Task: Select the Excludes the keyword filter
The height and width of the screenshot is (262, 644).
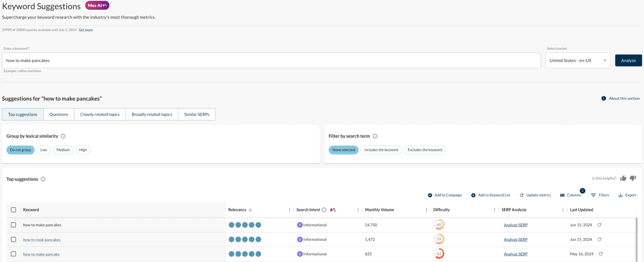Action: [425, 150]
